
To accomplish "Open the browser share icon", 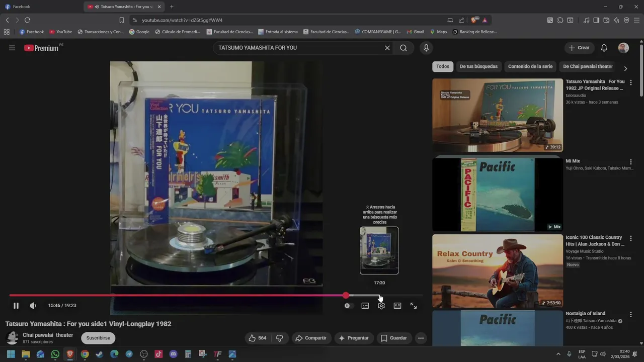I will (461, 20).
